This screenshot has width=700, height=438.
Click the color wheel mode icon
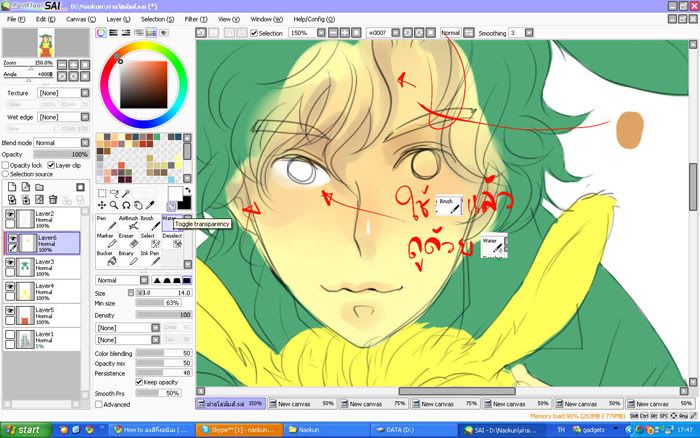click(x=101, y=32)
